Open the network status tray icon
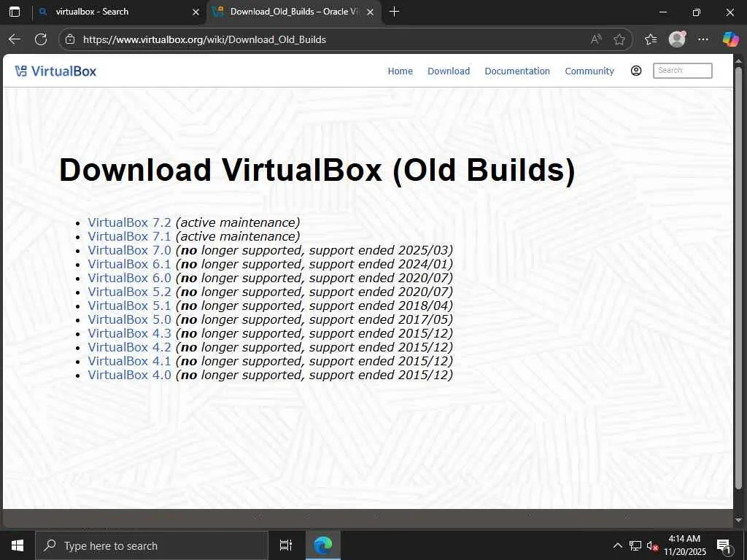This screenshot has width=747, height=560. click(x=635, y=545)
